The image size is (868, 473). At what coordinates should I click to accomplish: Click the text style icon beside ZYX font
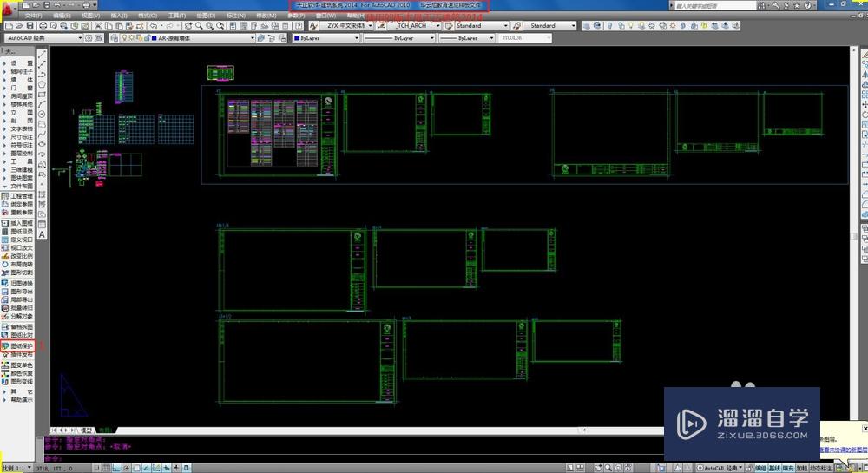pyautogui.click(x=313, y=25)
